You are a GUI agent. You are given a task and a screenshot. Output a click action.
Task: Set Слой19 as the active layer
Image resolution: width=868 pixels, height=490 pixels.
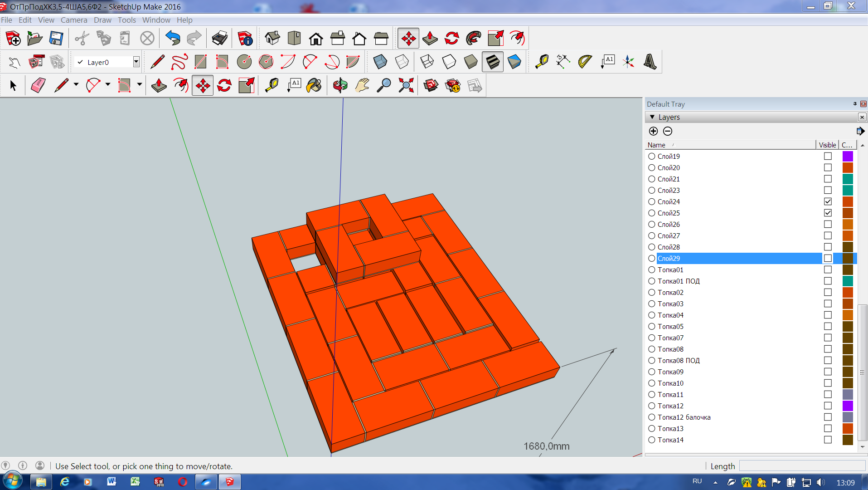652,156
